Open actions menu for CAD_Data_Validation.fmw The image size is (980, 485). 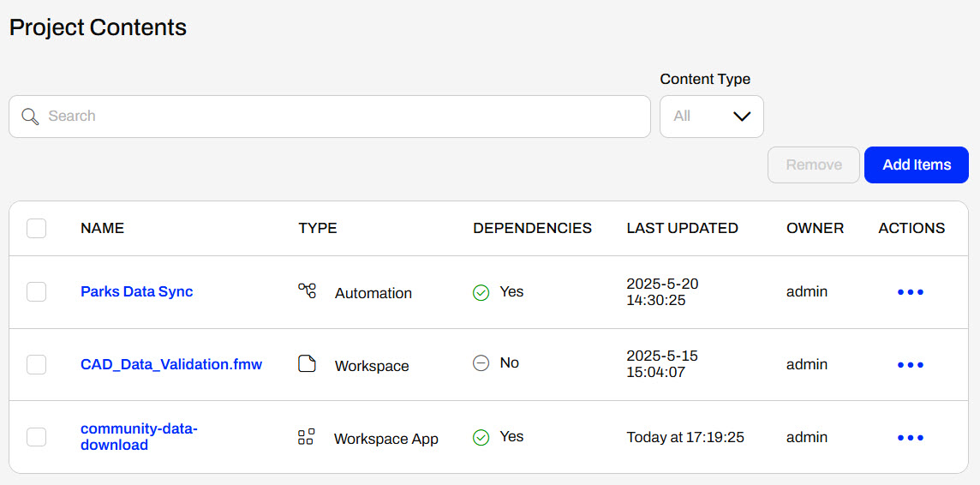click(x=911, y=364)
